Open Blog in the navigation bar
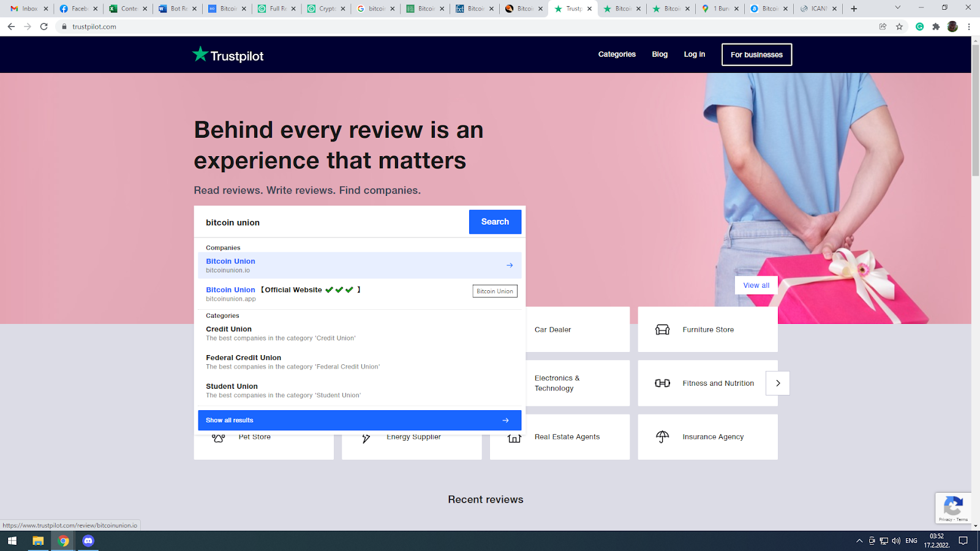The height and width of the screenshot is (551, 980). click(x=660, y=54)
